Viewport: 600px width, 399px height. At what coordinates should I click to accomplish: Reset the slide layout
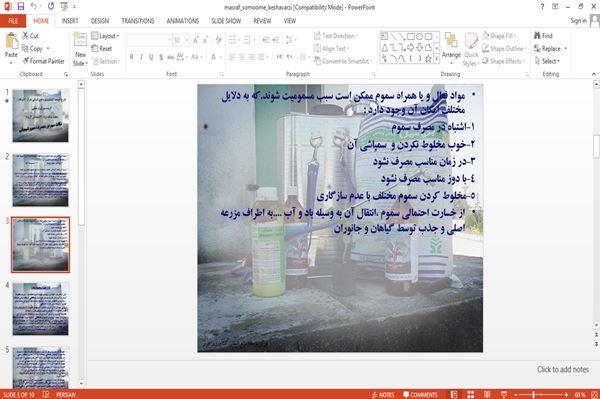pyautogui.click(x=102, y=49)
